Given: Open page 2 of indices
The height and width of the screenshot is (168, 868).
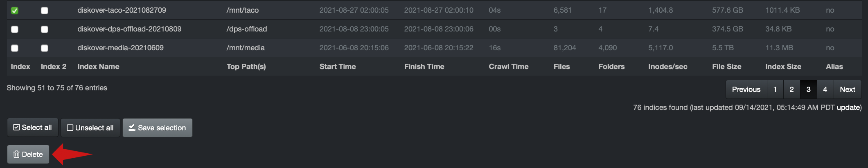Looking at the screenshot, I should point(791,90).
